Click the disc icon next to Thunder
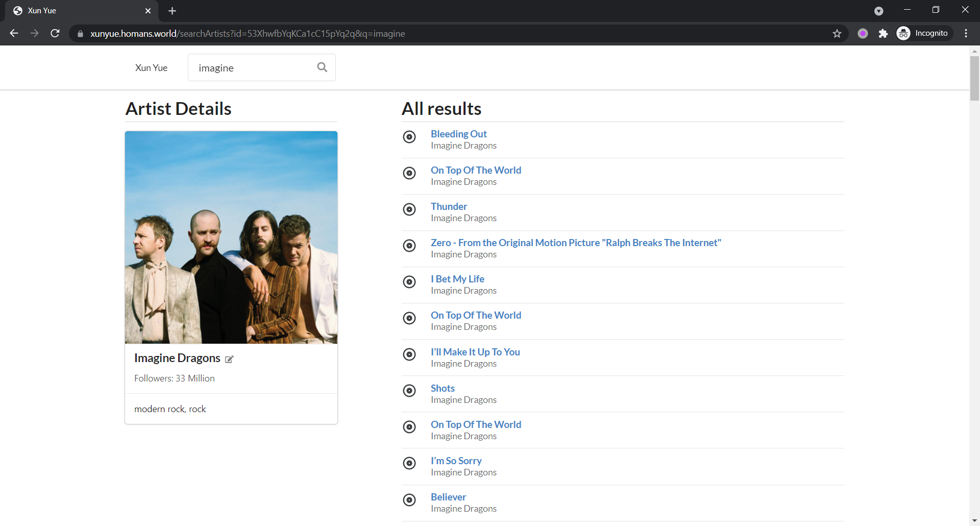Viewport: 980px width, 526px height. [x=409, y=209]
